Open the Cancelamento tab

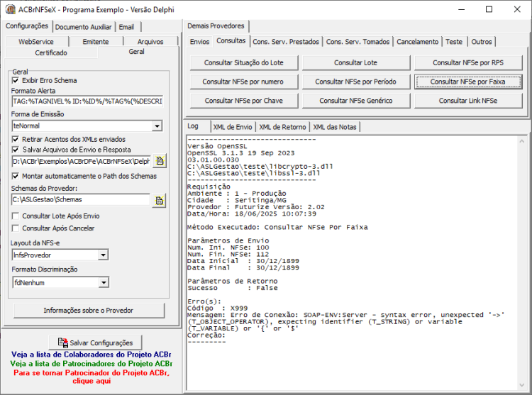417,42
